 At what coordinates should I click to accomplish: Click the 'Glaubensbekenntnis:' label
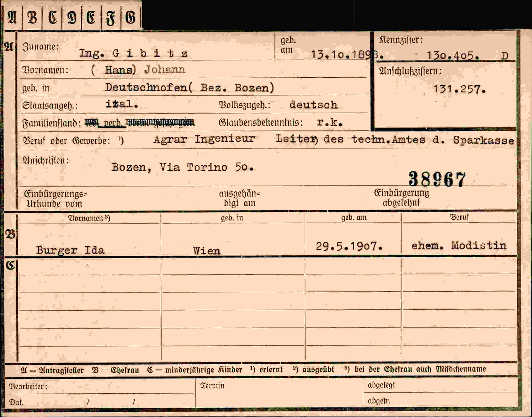tap(261, 122)
